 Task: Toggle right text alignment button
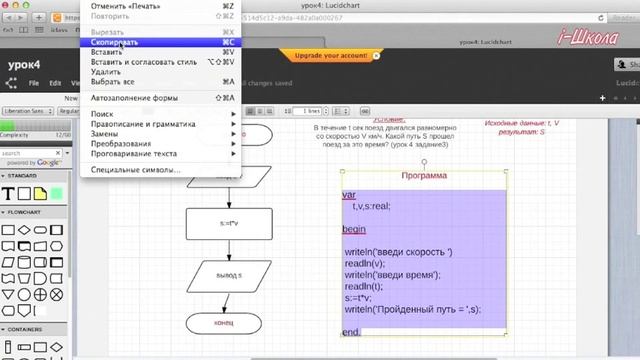click(269, 111)
